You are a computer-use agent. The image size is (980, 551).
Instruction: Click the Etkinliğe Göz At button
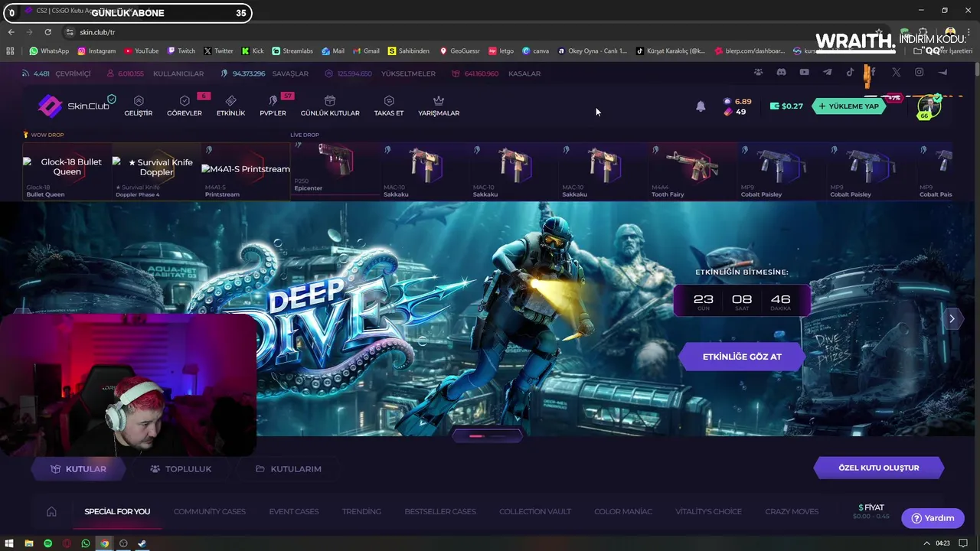(741, 357)
